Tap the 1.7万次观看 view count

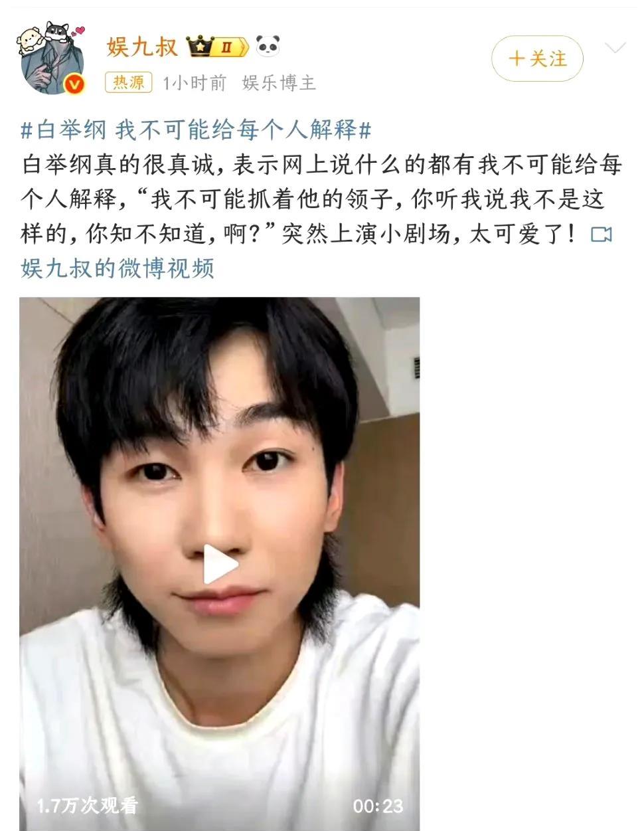click(x=87, y=806)
